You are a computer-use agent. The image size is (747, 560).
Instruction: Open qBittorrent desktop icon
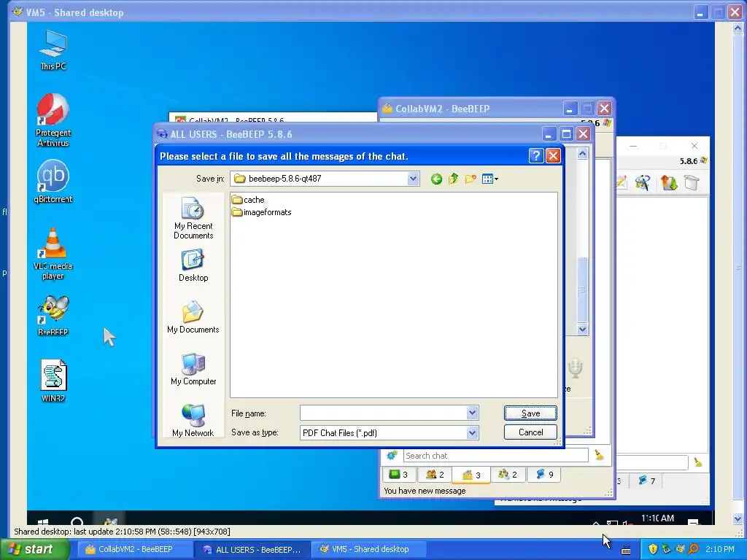tap(53, 182)
